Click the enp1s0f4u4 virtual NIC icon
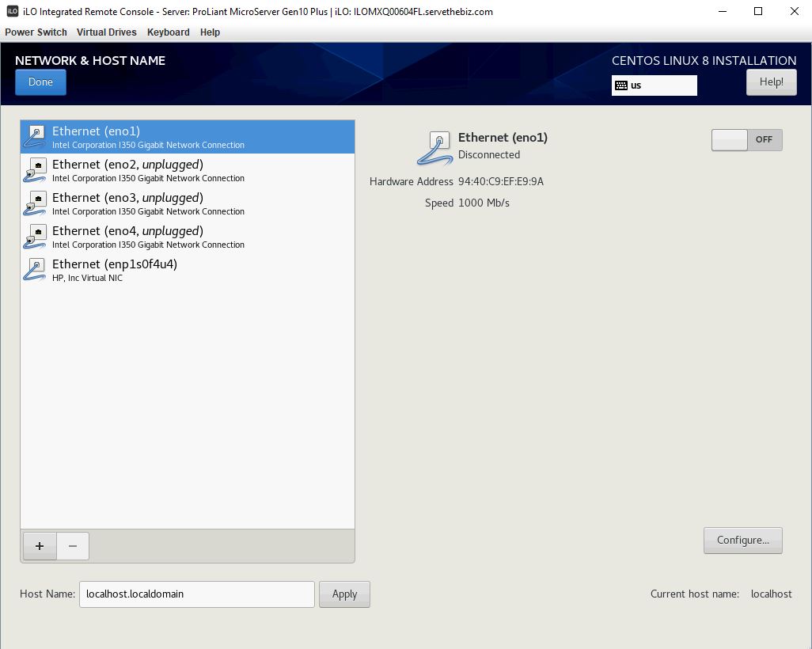 pos(35,269)
